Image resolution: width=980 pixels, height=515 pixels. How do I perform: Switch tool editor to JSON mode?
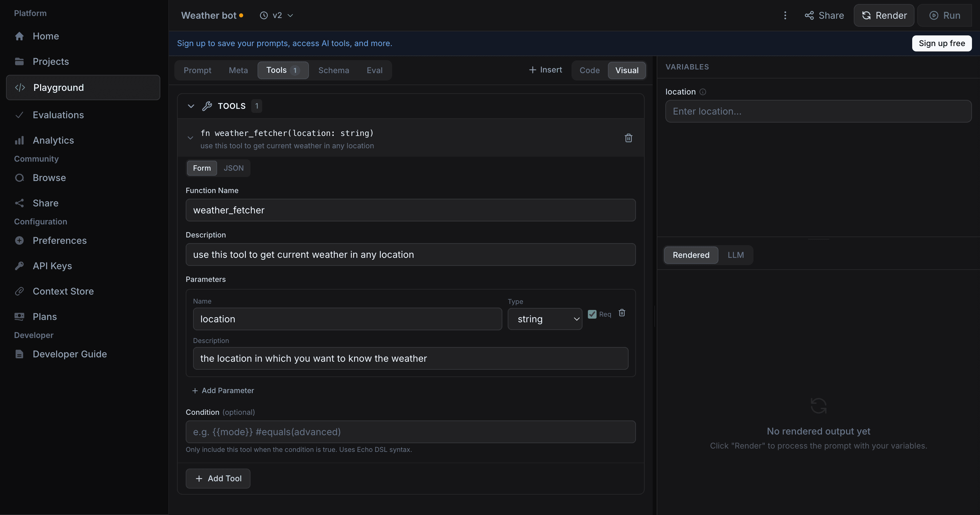[x=233, y=168]
